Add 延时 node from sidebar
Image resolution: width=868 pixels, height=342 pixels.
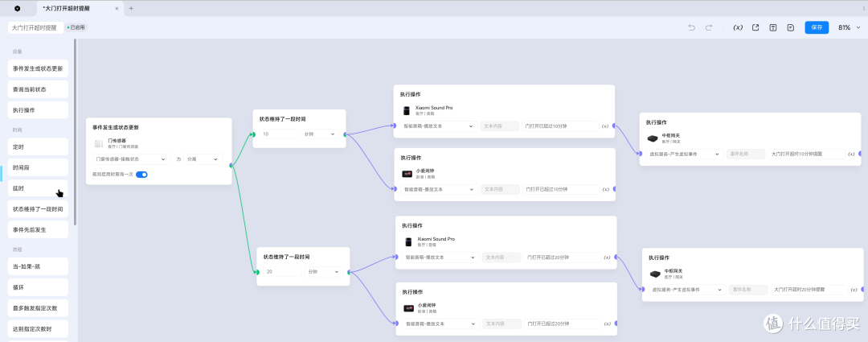point(38,188)
